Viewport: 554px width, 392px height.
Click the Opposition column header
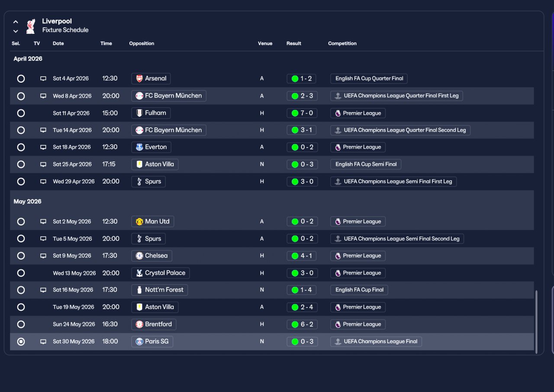(x=142, y=43)
